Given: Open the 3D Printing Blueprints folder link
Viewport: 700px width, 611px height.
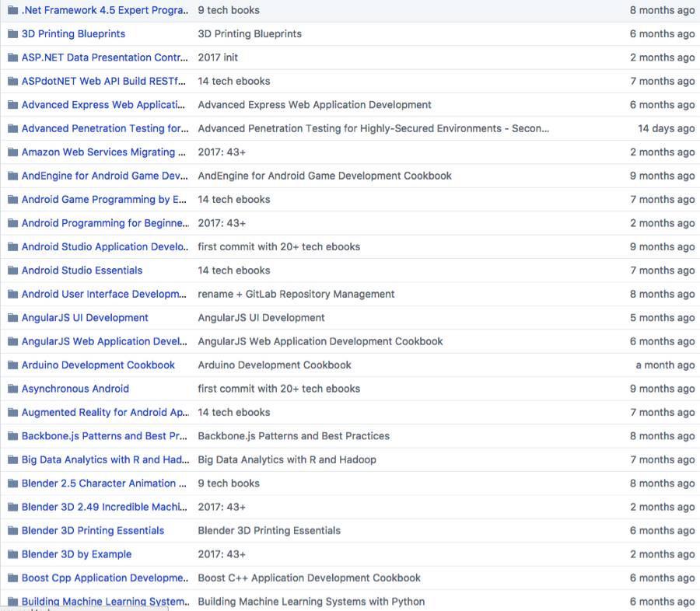Looking at the screenshot, I should 73,34.
